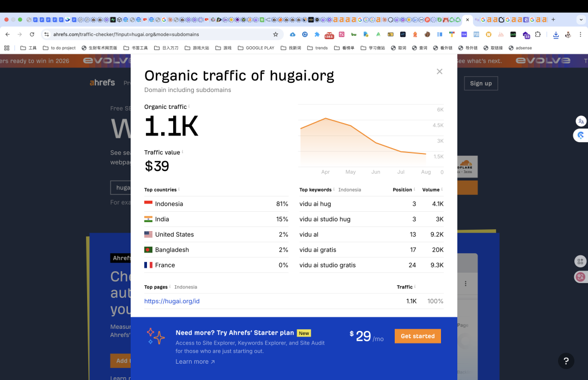This screenshot has height=380, width=588.
Task: Close the active tab
Action: click(x=467, y=20)
